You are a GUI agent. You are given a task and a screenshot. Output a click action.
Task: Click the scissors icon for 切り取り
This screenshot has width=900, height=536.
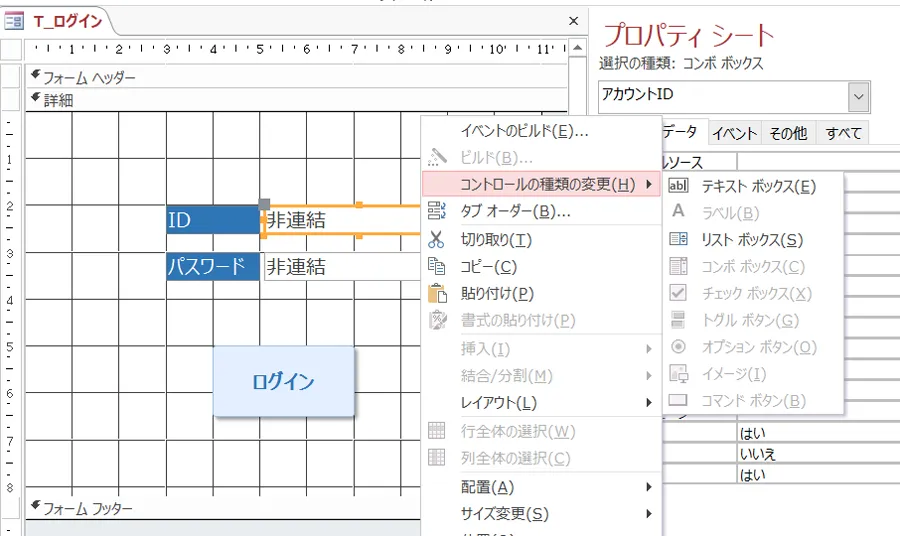436,239
